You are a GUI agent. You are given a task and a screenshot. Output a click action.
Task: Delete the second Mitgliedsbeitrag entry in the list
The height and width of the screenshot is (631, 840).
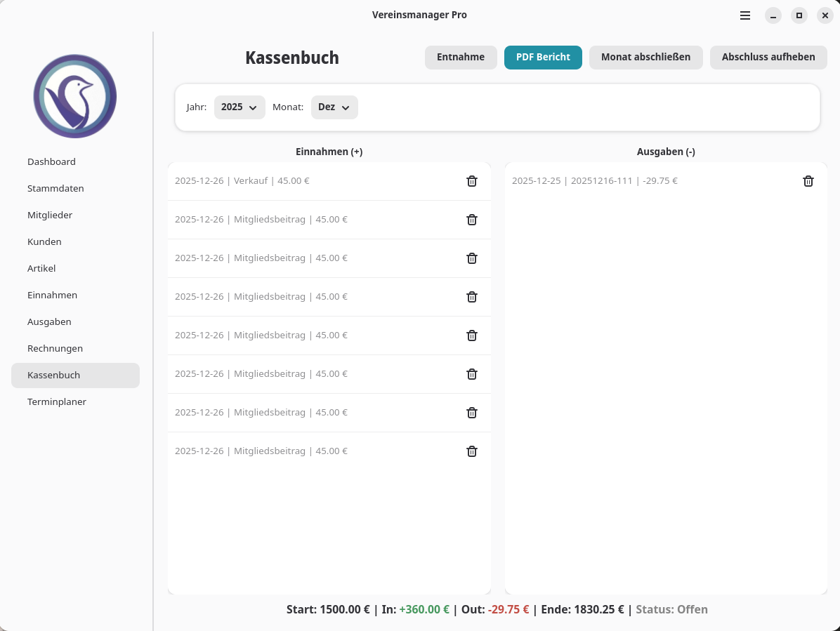[x=472, y=258]
